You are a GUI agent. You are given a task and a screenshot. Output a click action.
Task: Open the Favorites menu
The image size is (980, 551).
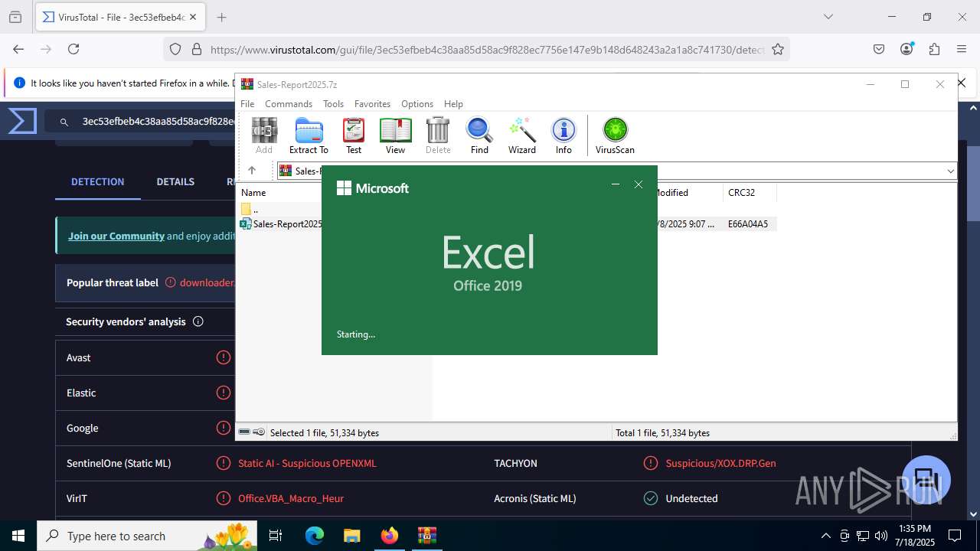[x=372, y=104]
